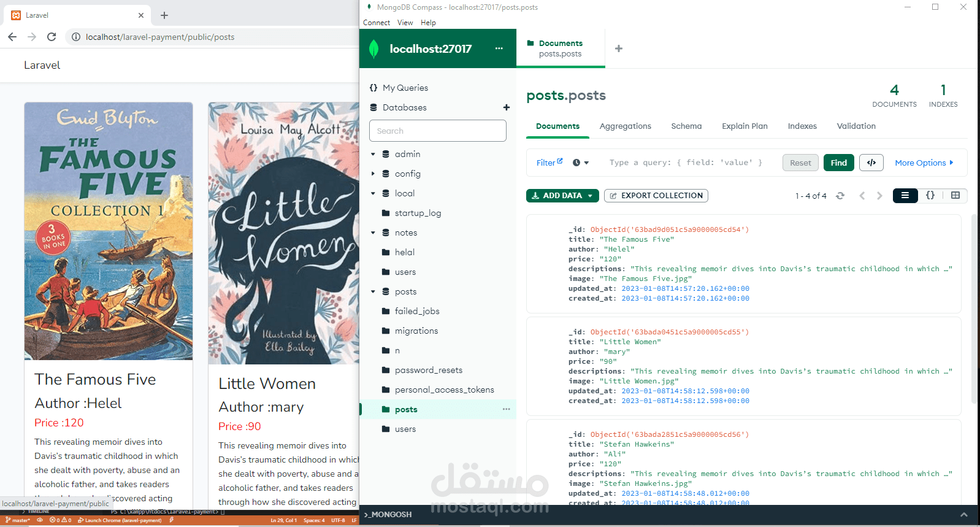Open the Filter documentation link
The height and width of the screenshot is (527, 980).
(x=549, y=163)
